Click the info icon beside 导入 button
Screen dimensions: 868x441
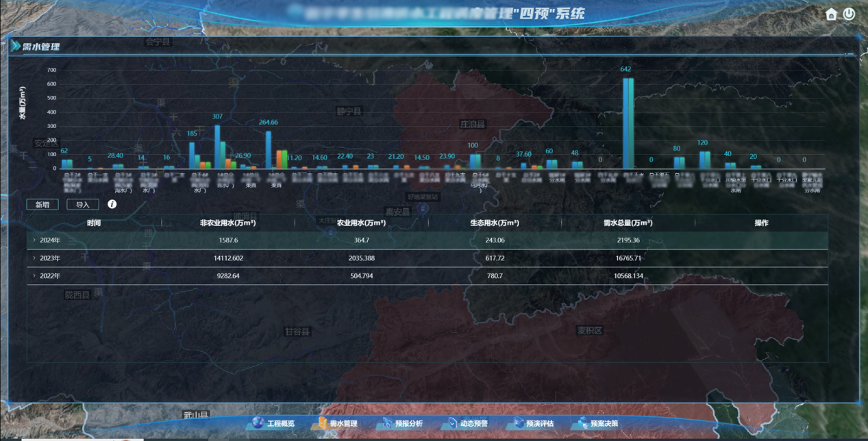[112, 204]
